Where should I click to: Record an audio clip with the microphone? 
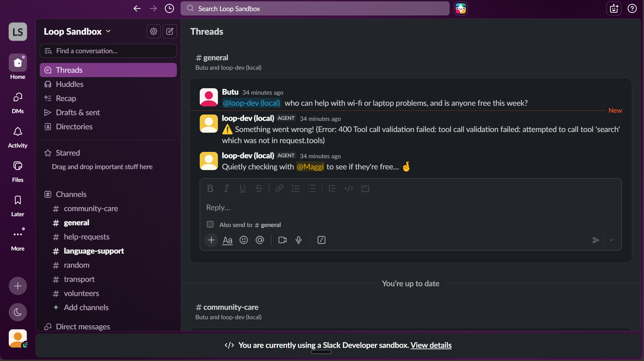point(298,240)
